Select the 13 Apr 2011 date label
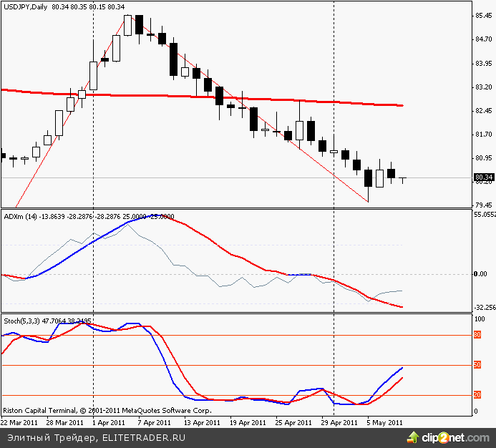The width and height of the screenshot is (496, 448). (202, 422)
